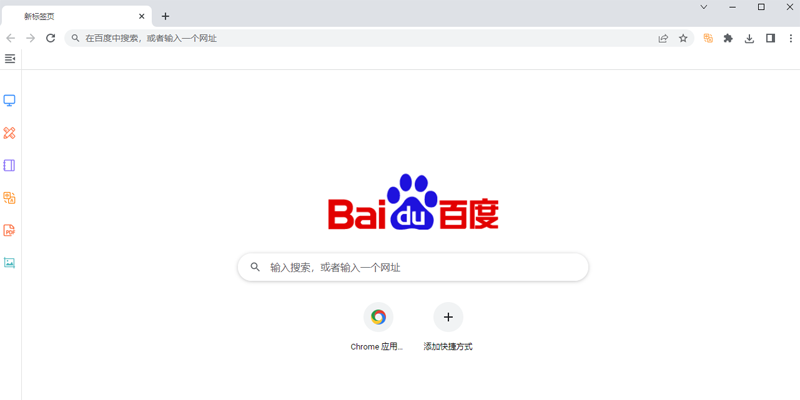Screen dimensions: 800x400
Task: Click the Chrome 应用 shortcut
Action: click(x=378, y=318)
